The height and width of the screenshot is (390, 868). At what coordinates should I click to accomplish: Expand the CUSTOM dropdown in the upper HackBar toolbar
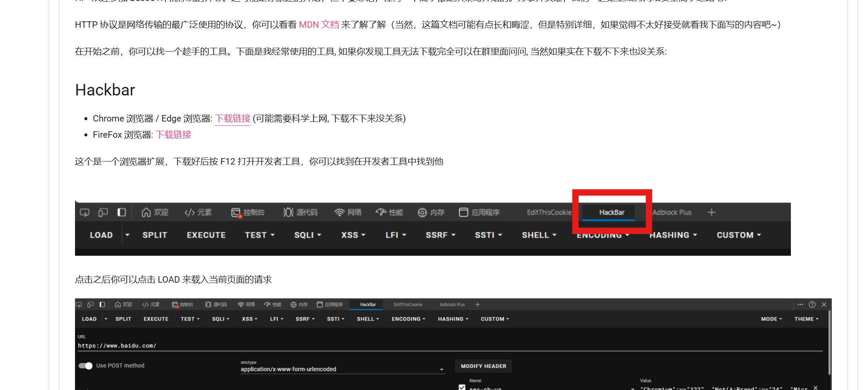click(738, 235)
